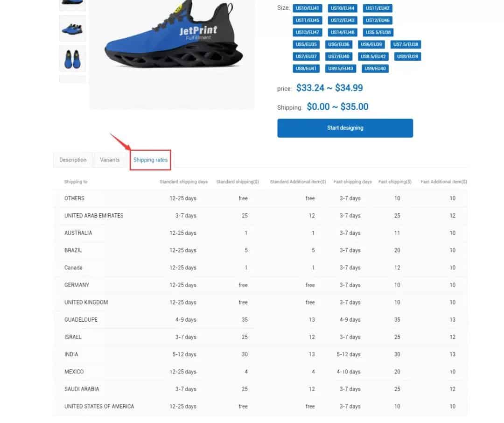Select size US14/EU48
This screenshot has height=423, width=504.
pos(343,32)
